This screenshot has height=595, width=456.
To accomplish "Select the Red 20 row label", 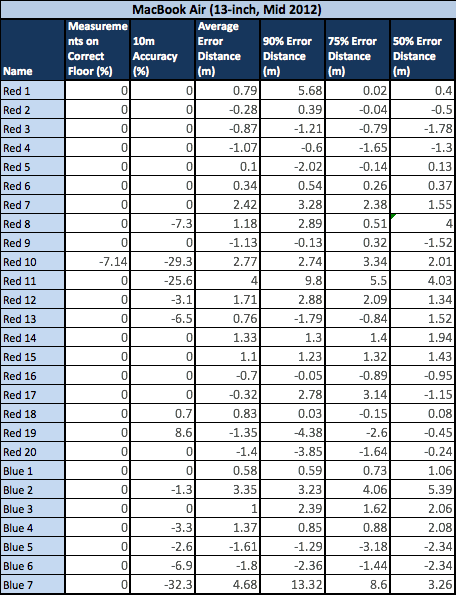I will coord(32,452).
